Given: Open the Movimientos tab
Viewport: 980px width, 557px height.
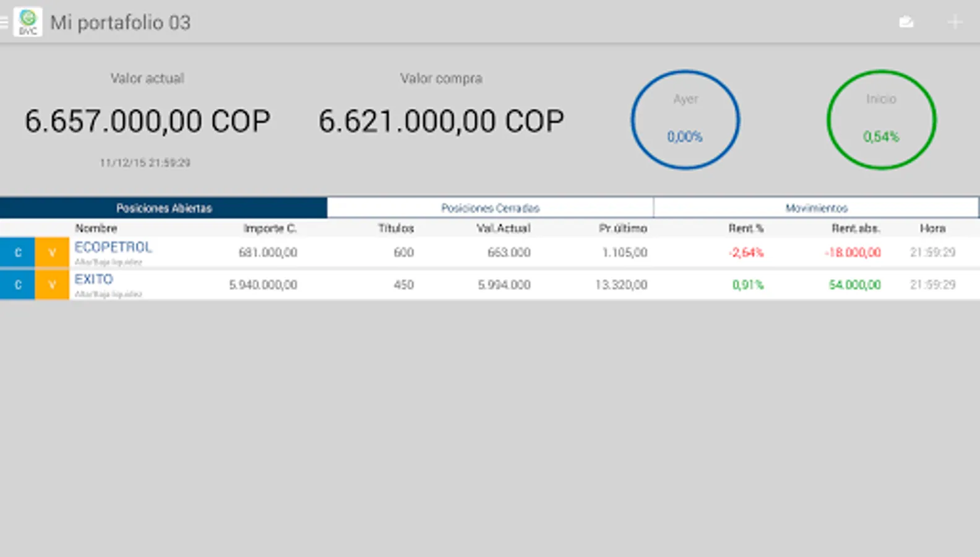Looking at the screenshot, I should 817,208.
